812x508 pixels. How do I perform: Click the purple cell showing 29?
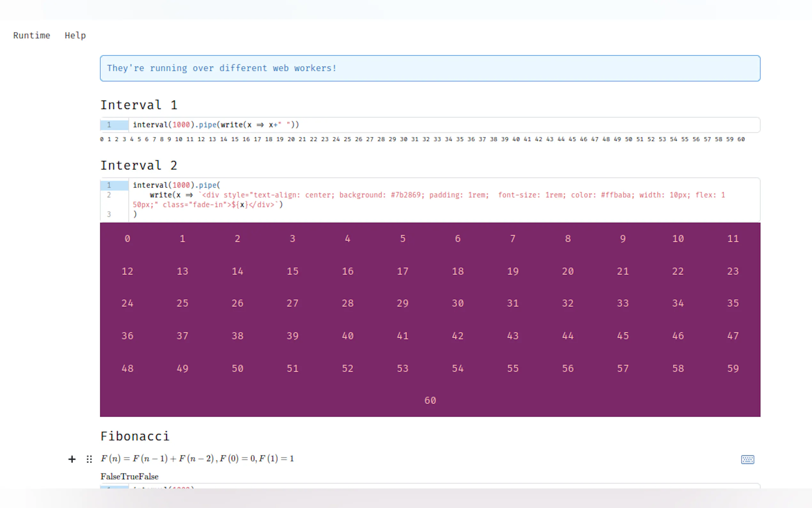[403, 303]
